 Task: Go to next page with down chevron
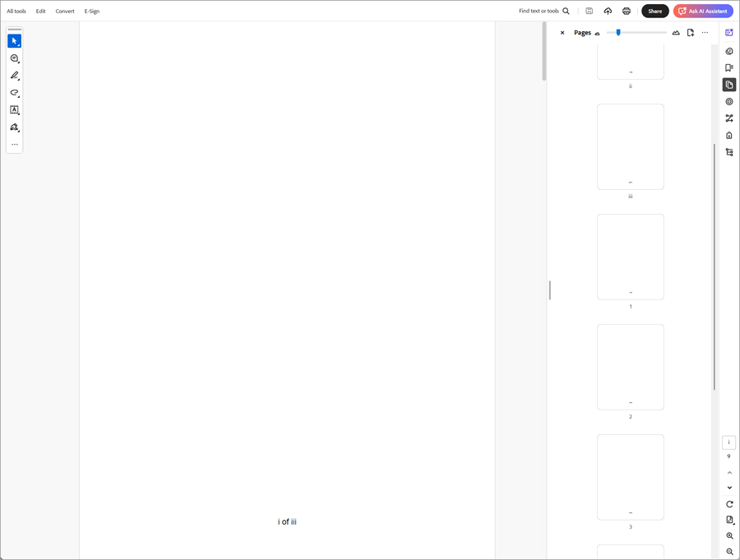click(x=729, y=488)
